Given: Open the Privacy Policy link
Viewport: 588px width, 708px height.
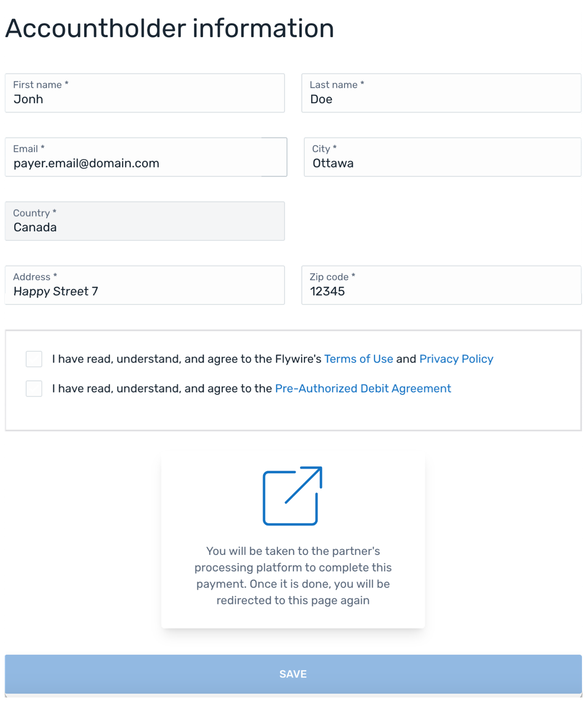Looking at the screenshot, I should click(x=456, y=359).
